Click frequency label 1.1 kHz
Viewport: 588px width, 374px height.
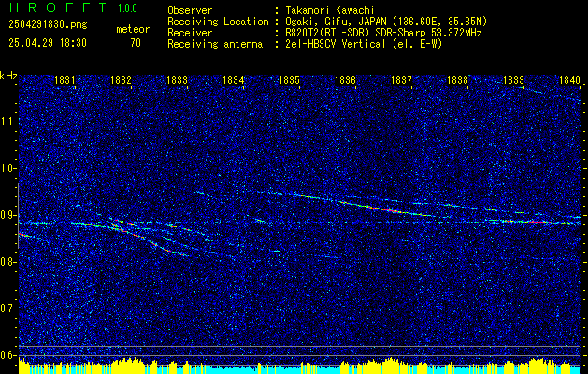pyautogui.click(x=7, y=122)
